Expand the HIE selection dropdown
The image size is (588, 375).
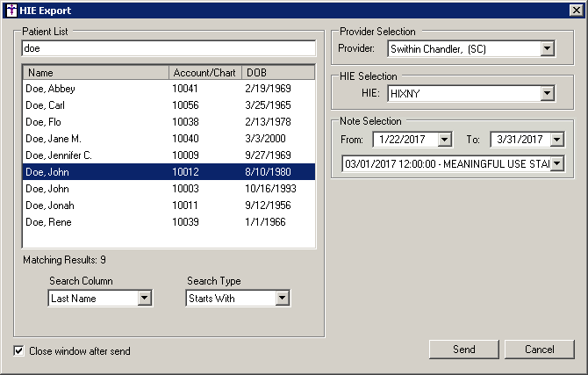point(548,92)
